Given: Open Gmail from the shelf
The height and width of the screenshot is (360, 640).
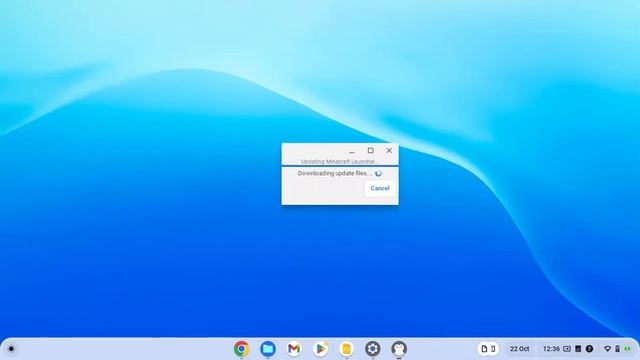Looking at the screenshot, I should click(x=294, y=349).
